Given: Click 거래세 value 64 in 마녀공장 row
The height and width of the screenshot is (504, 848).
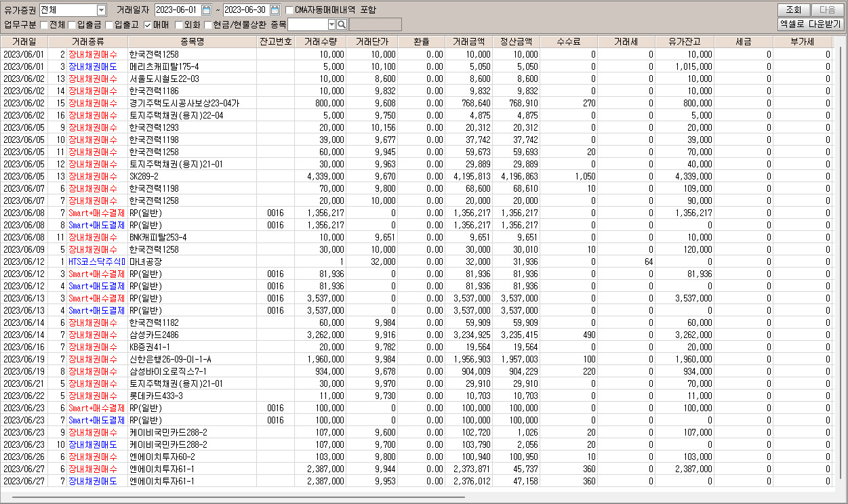Looking at the screenshot, I should tap(649, 262).
